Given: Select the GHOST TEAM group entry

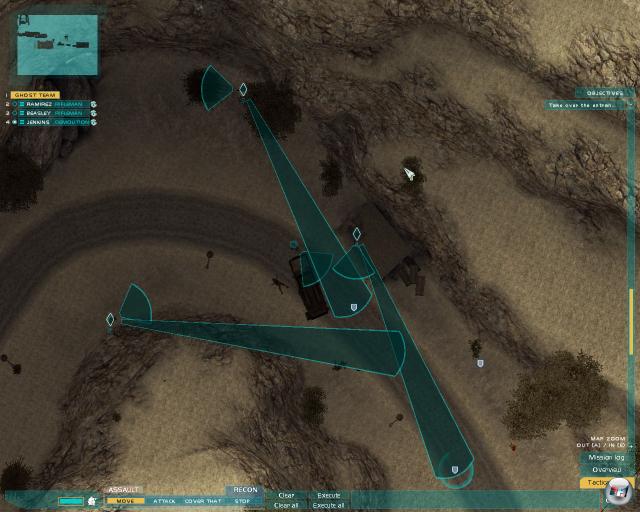Looking at the screenshot, I should (35, 95).
